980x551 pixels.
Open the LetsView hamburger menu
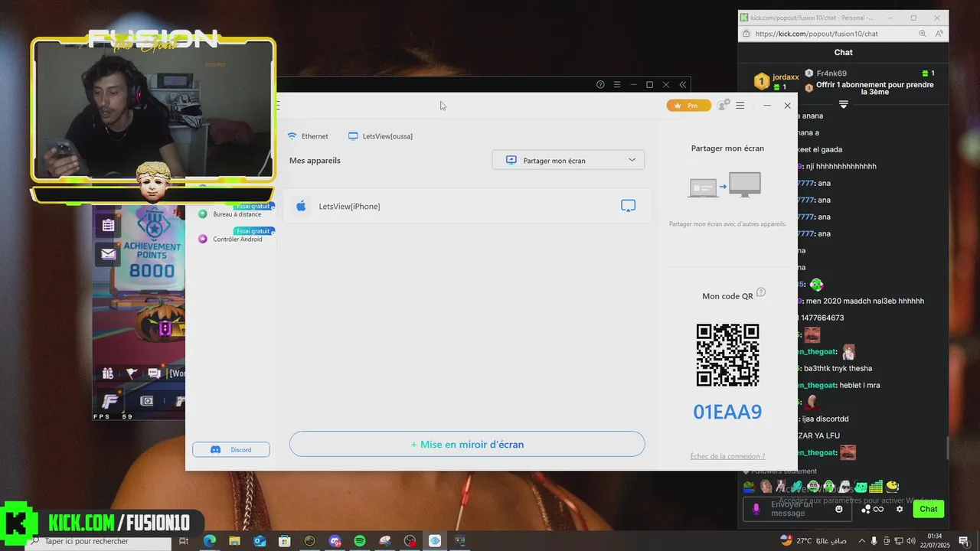click(740, 106)
